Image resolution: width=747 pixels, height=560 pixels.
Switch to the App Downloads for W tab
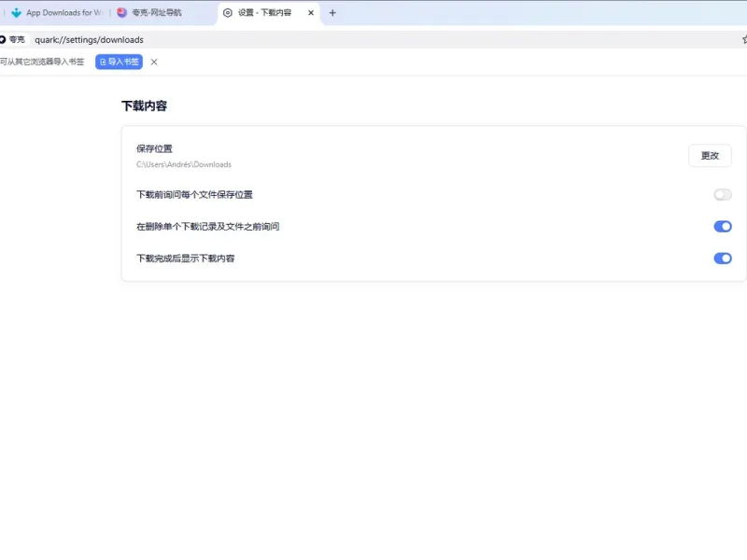tap(57, 13)
